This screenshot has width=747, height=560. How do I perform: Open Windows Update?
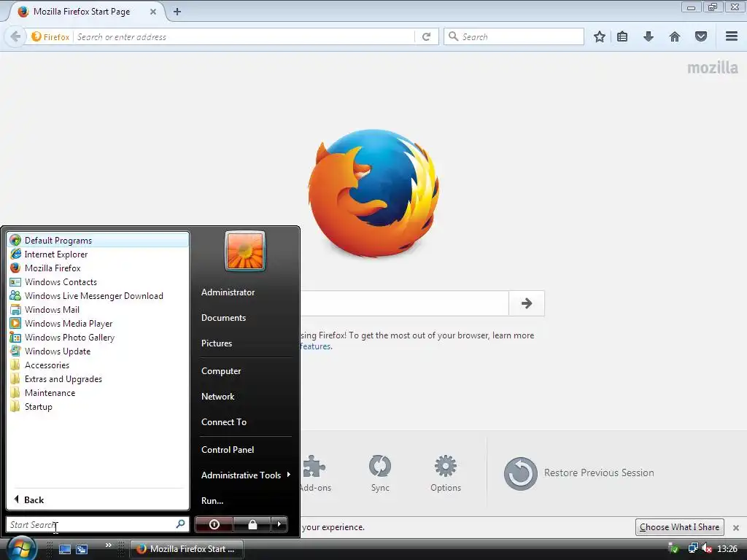click(98, 351)
